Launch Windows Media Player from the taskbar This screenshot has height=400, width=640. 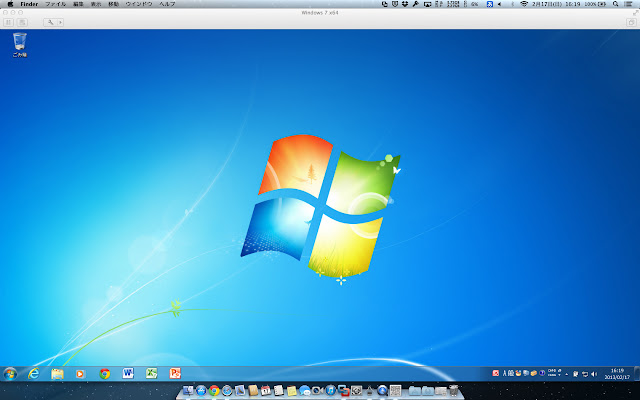(80, 374)
